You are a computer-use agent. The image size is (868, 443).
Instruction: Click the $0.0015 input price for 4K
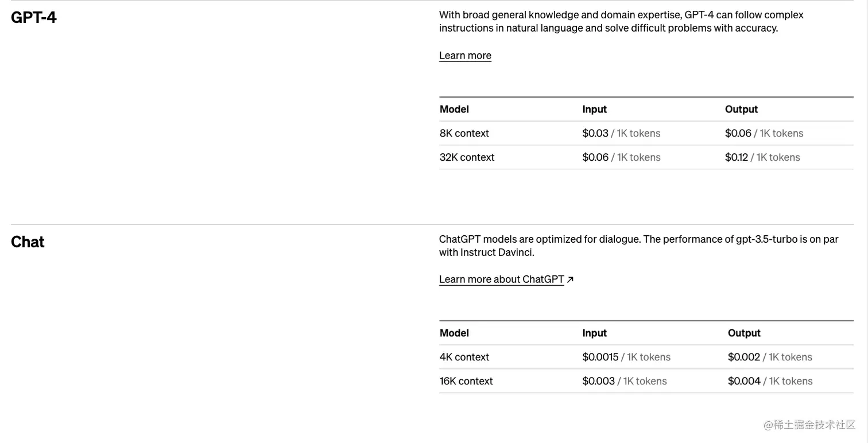[600, 357]
